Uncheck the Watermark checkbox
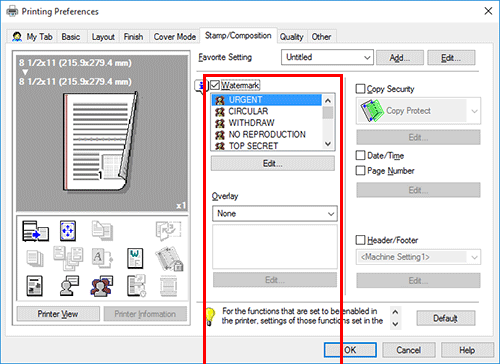The image size is (500, 364). pos(215,85)
